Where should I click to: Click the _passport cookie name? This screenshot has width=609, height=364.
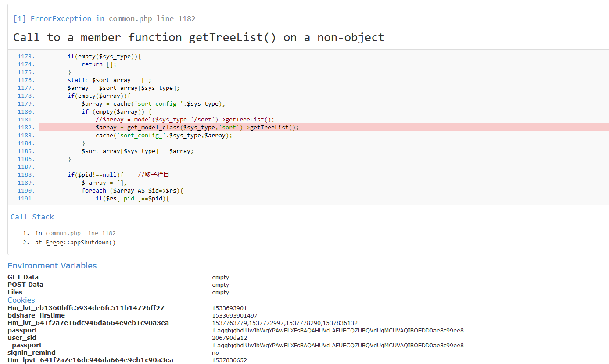click(x=25, y=345)
